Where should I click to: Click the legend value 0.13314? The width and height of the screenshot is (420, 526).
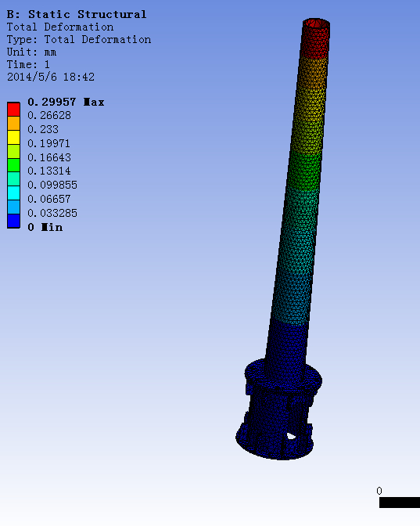point(49,171)
